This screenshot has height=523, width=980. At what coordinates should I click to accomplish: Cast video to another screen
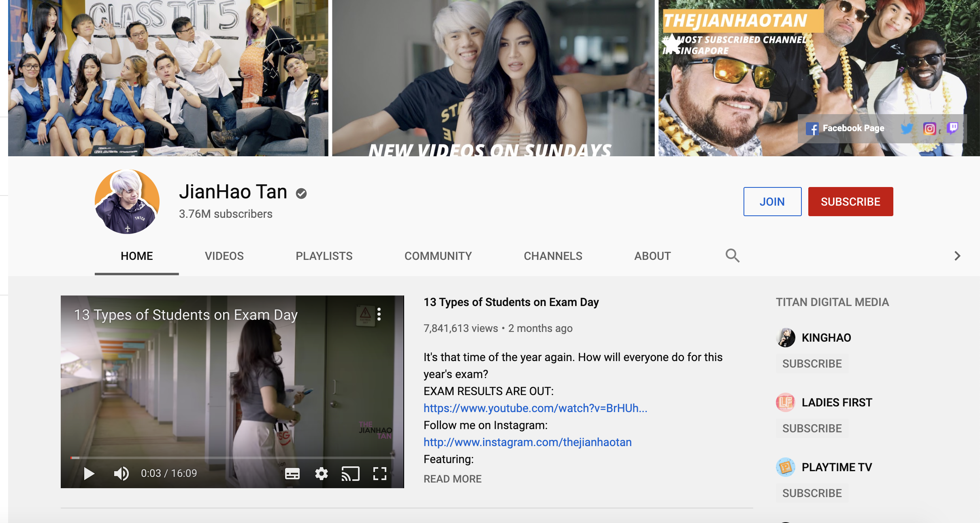coord(351,473)
